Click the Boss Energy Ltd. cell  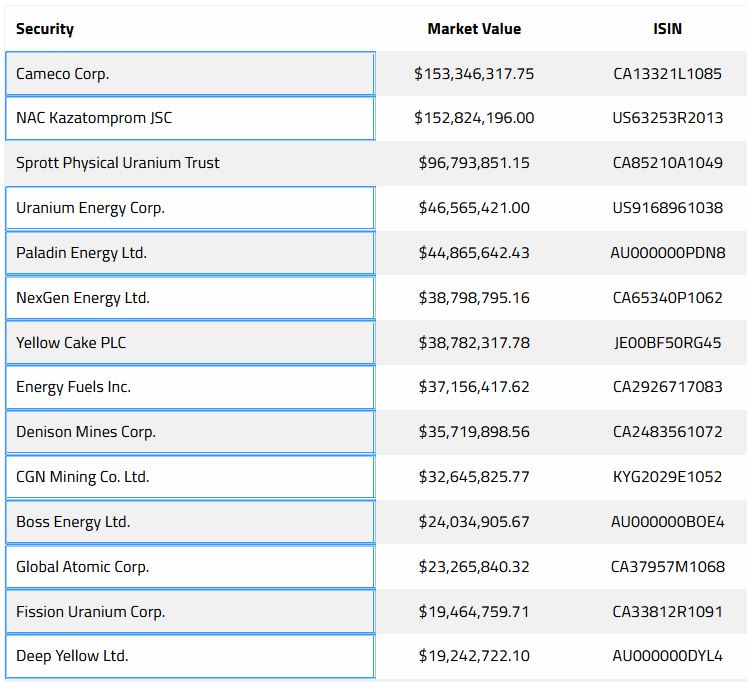pos(189,522)
